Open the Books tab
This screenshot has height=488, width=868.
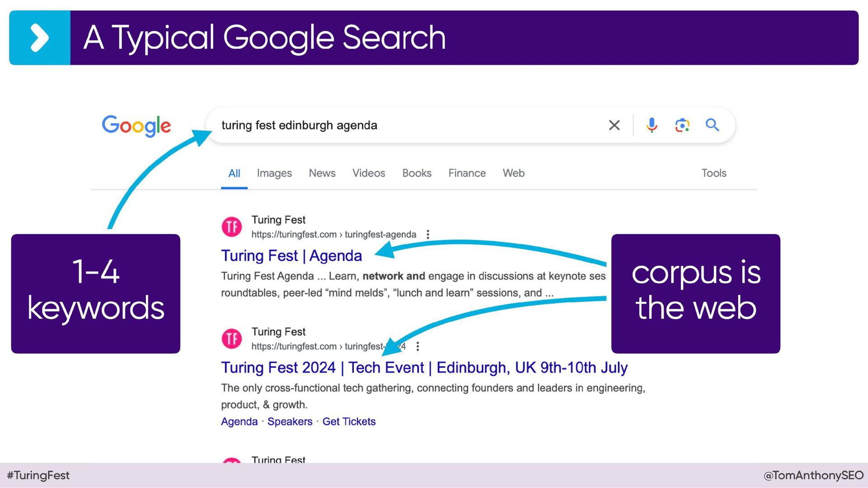(x=417, y=174)
